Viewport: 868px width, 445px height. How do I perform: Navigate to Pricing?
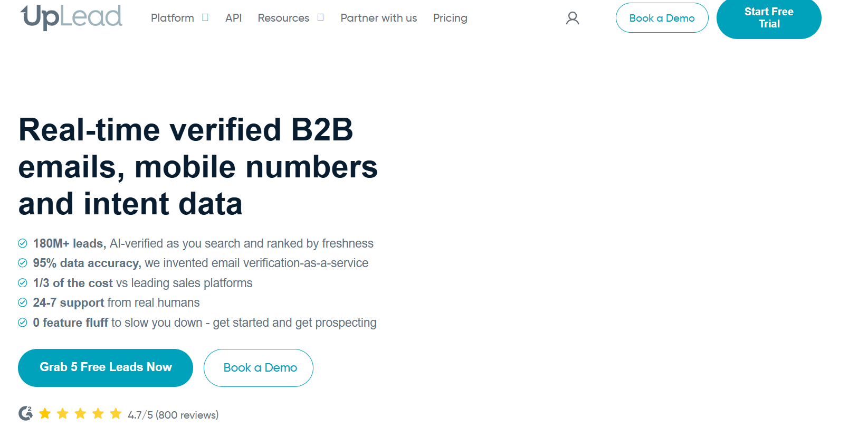coord(450,18)
